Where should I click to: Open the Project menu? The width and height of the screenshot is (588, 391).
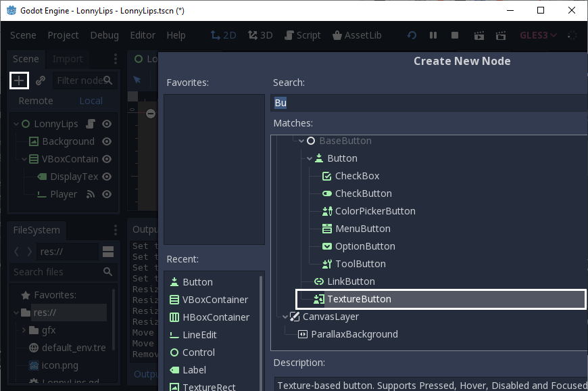63,35
